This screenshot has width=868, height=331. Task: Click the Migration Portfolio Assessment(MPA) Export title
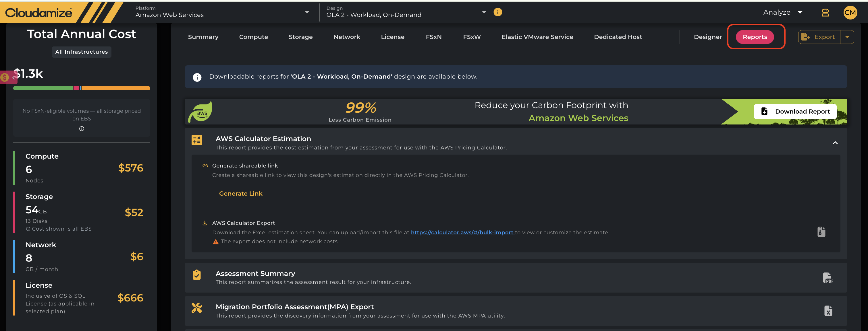[294, 307]
